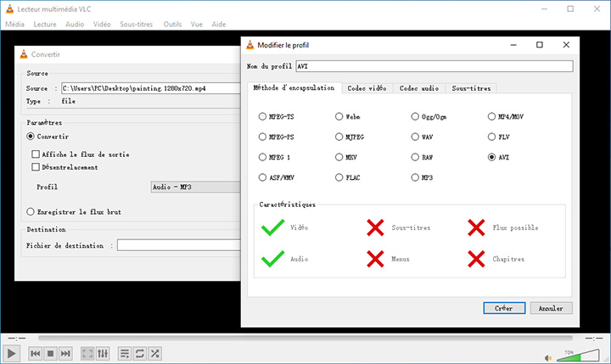This screenshot has height=364, width=611.
Task: Click VLC cone icon in Convertir window
Action: tap(24, 54)
